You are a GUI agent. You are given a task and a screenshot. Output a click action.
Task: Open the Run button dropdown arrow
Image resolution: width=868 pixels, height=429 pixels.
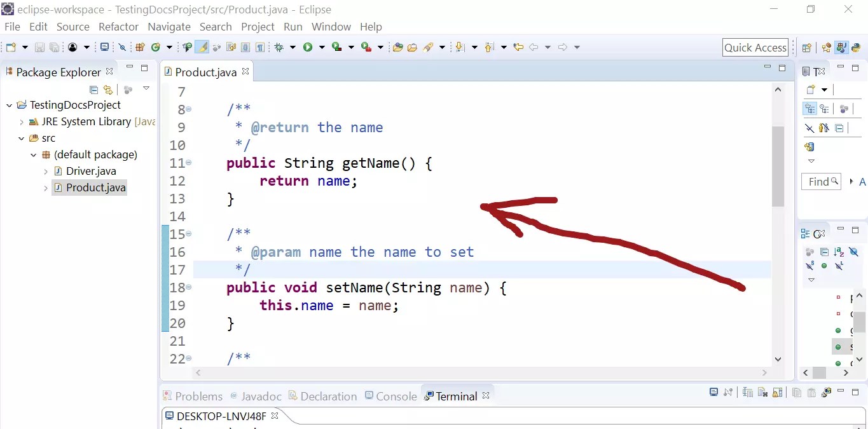pyautogui.click(x=322, y=47)
